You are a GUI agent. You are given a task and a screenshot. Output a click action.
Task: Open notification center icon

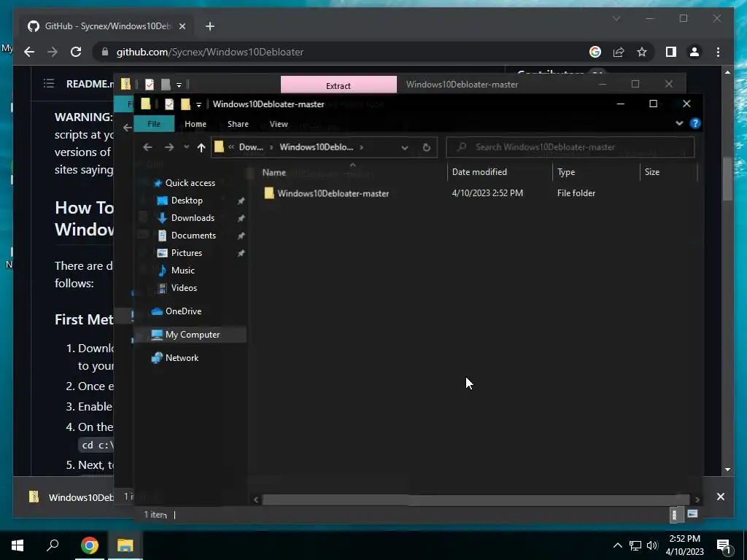click(724, 545)
